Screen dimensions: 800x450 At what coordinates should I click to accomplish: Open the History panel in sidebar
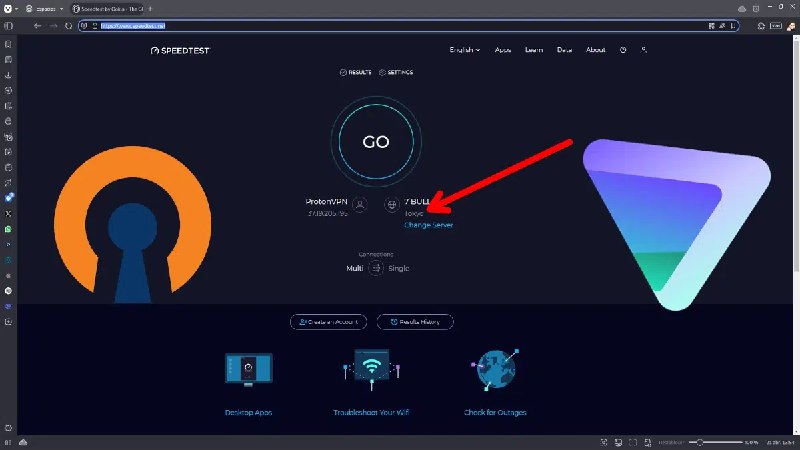[x=8, y=90]
